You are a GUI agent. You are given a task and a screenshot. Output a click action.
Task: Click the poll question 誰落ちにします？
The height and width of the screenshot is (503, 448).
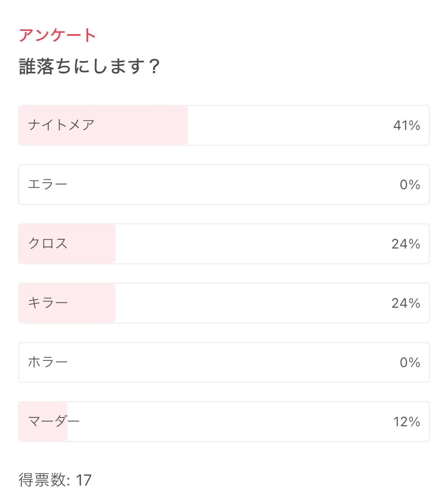point(89,66)
